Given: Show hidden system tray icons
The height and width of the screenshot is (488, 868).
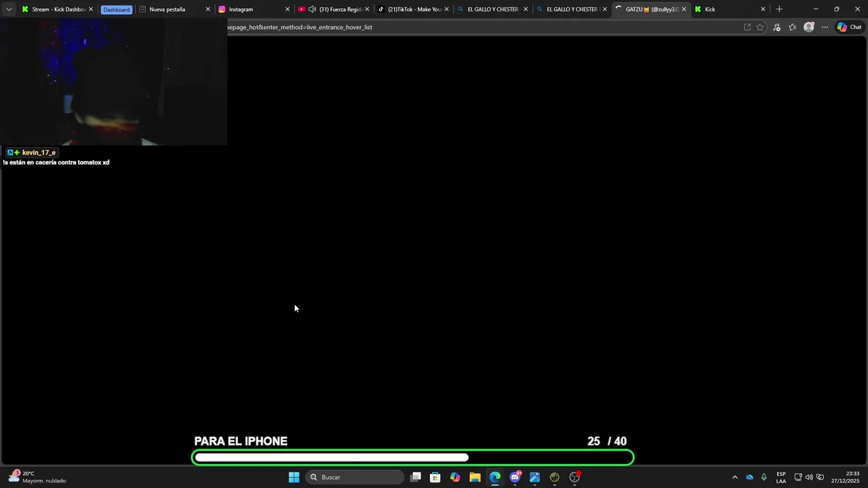Looking at the screenshot, I should [734, 477].
